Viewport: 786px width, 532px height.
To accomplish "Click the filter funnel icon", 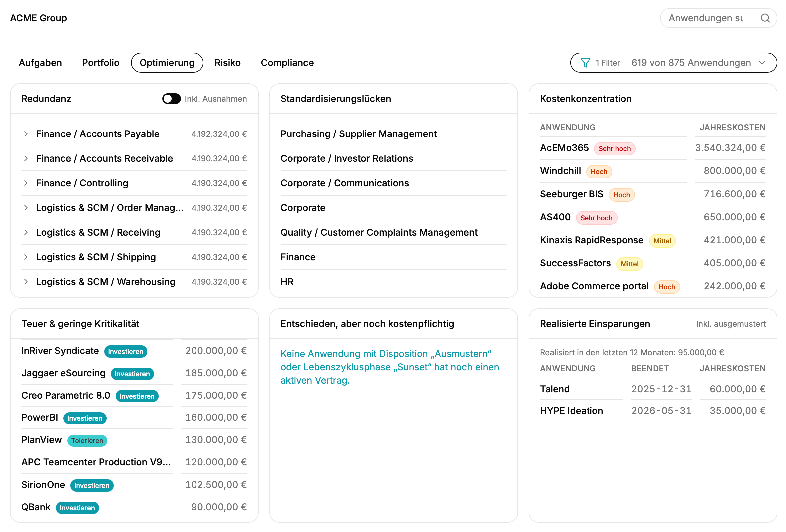I will point(585,63).
